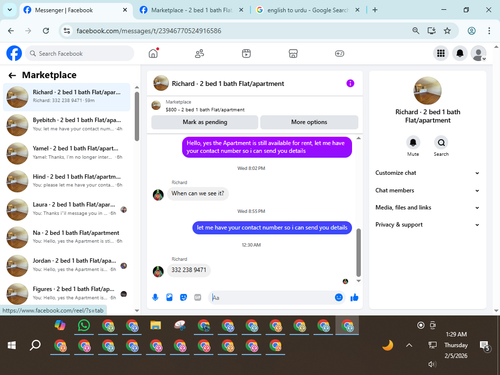Expand Customize chat section
The width and height of the screenshot is (500, 375).
[x=427, y=173]
